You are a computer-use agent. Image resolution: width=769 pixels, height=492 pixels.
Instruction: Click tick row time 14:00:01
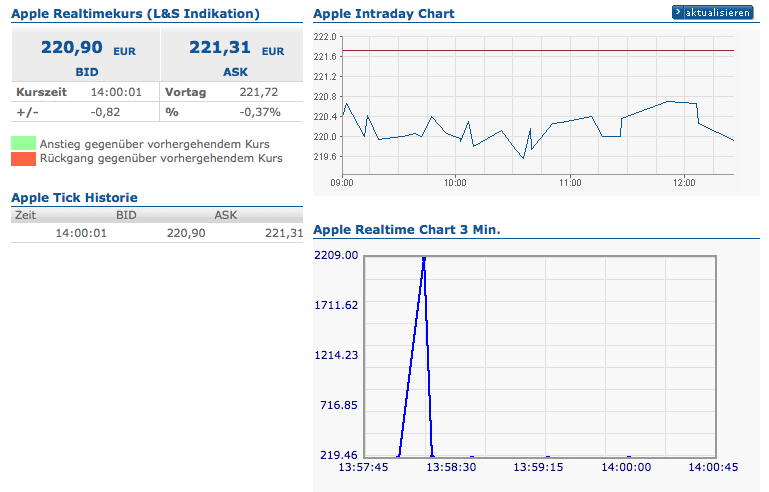coord(81,233)
